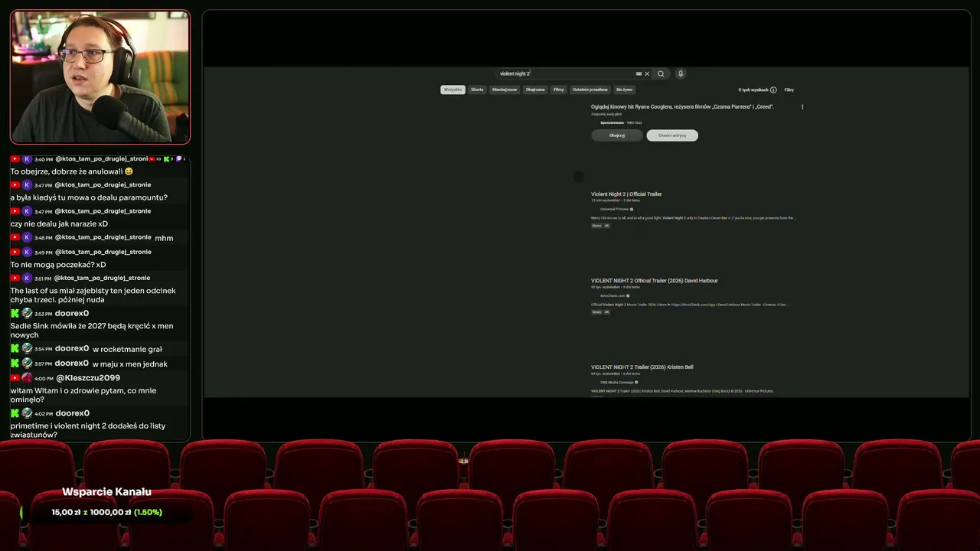This screenshot has height=551, width=980.
Task: Start voice search with the microphone icon
Action: 681,73
